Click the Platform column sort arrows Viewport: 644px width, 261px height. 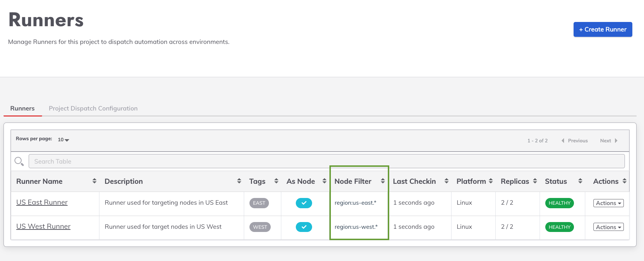(x=491, y=181)
